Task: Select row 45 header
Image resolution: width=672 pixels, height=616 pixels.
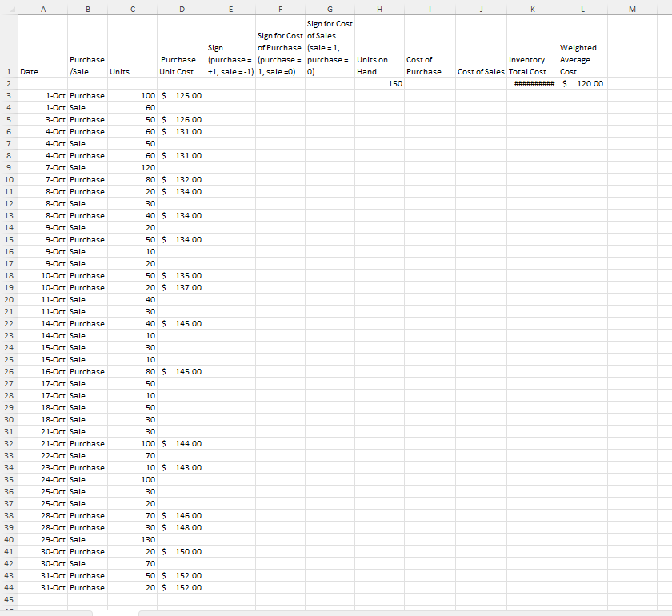Action: pyautogui.click(x=8, y=599)
